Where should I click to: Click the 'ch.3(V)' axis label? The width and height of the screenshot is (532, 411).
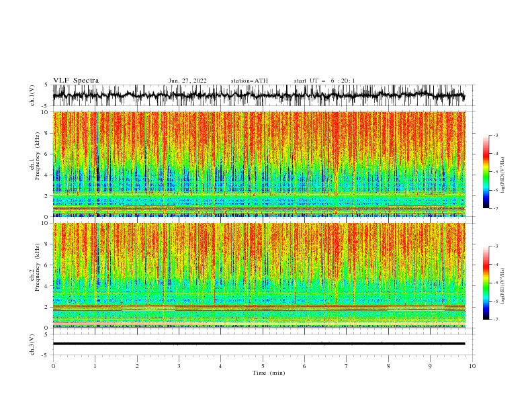pyautogui.click(x=32, y=345)
